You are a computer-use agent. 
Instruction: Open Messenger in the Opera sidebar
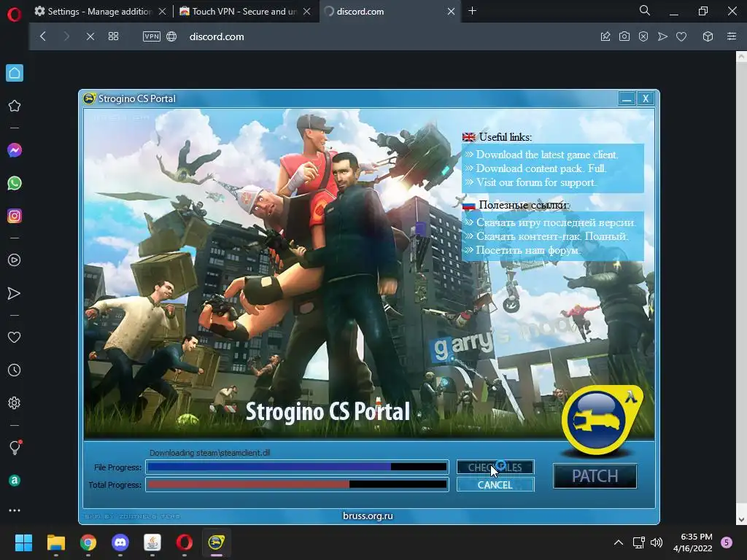15,150
